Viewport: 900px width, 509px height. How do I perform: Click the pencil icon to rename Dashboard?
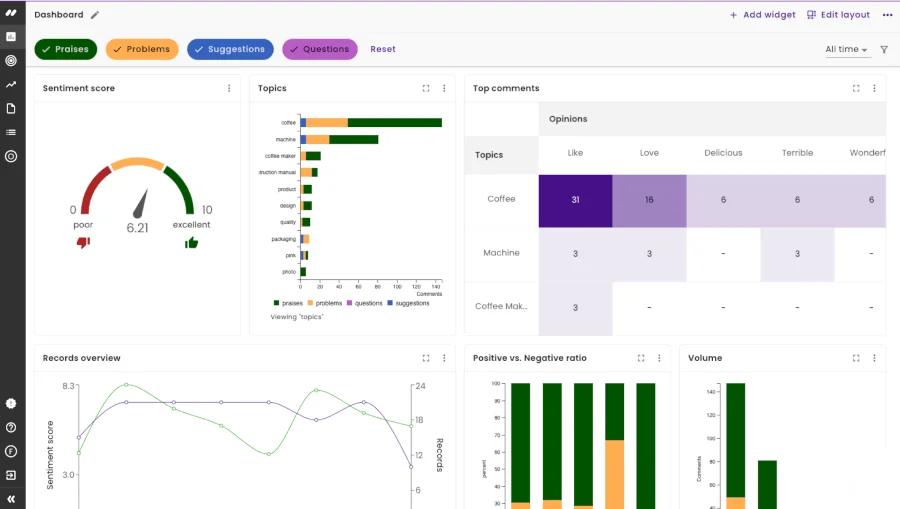click(x=95, y=15)
